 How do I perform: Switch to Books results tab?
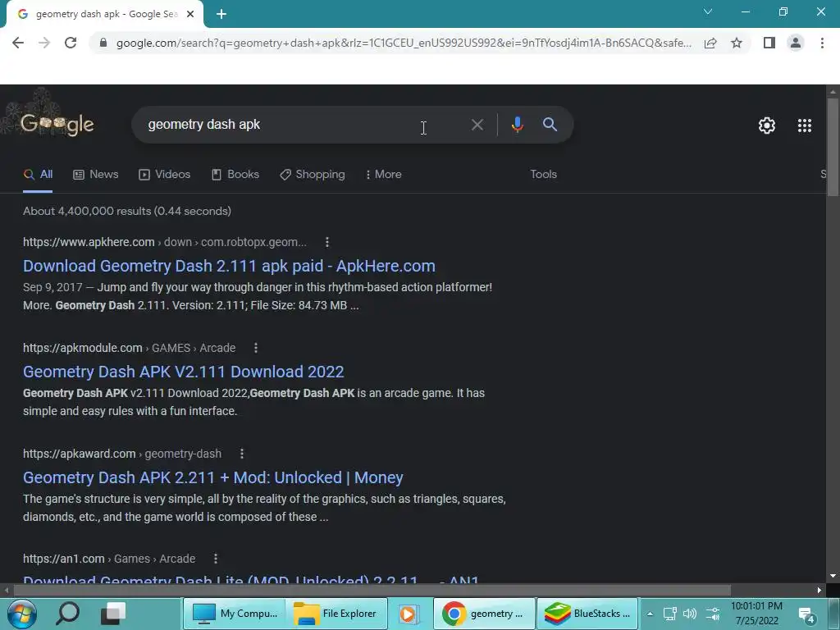coord(235,174)
